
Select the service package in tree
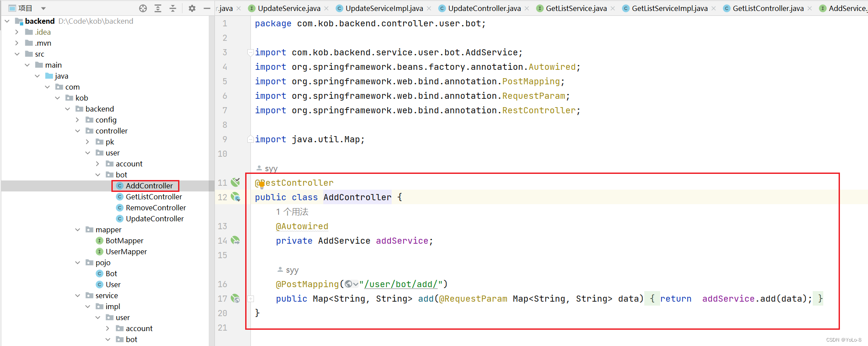[107, 296]
